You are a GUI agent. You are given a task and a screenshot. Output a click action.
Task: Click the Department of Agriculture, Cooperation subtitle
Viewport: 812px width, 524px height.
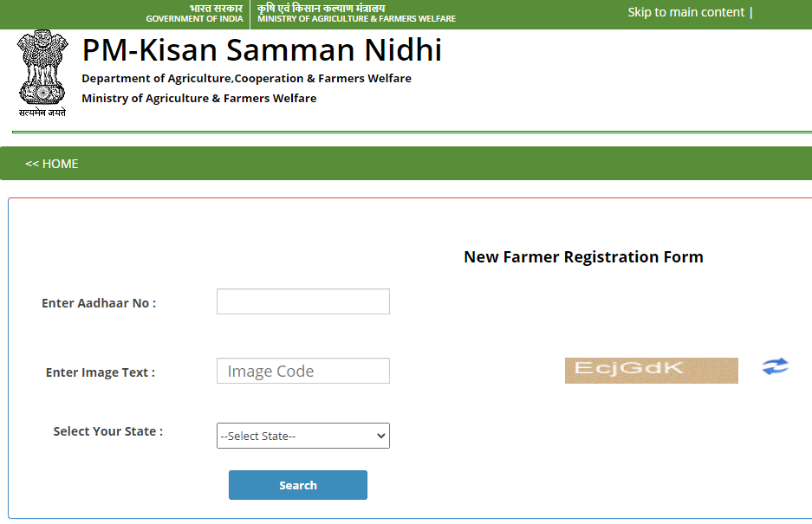point(246,78)
